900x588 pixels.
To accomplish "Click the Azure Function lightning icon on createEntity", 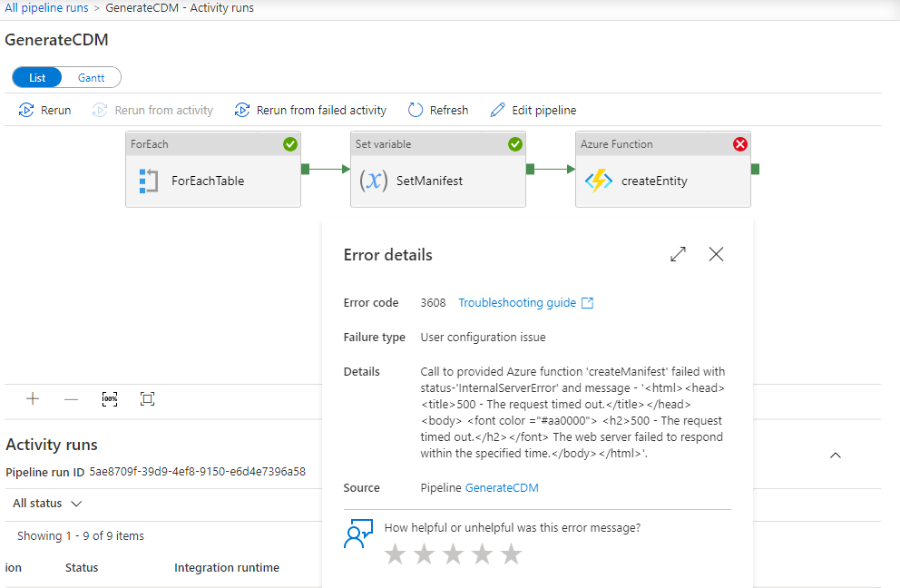I will click(599, 180).
